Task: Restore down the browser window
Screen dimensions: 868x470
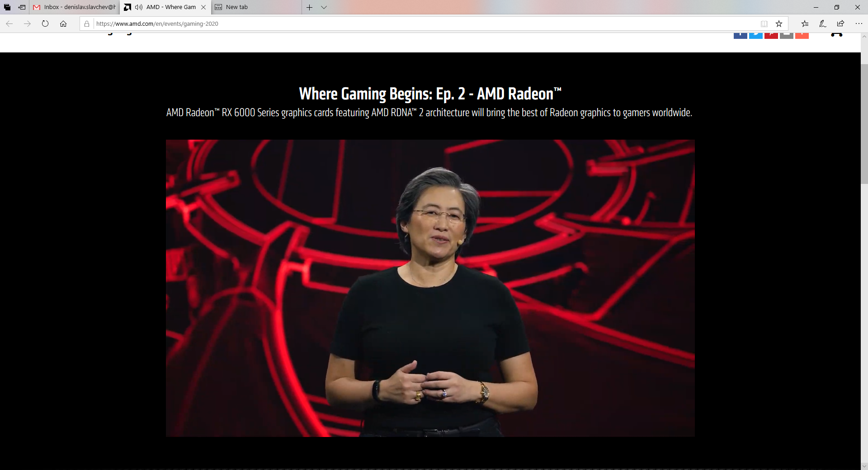Action: 837,7
